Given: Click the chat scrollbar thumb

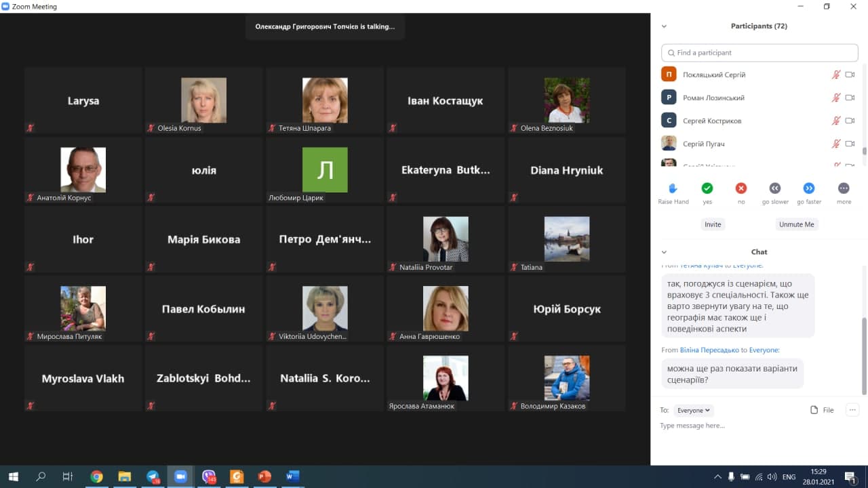Looking at the screenshot, I should pyautogui.click(x=864, y=355).
